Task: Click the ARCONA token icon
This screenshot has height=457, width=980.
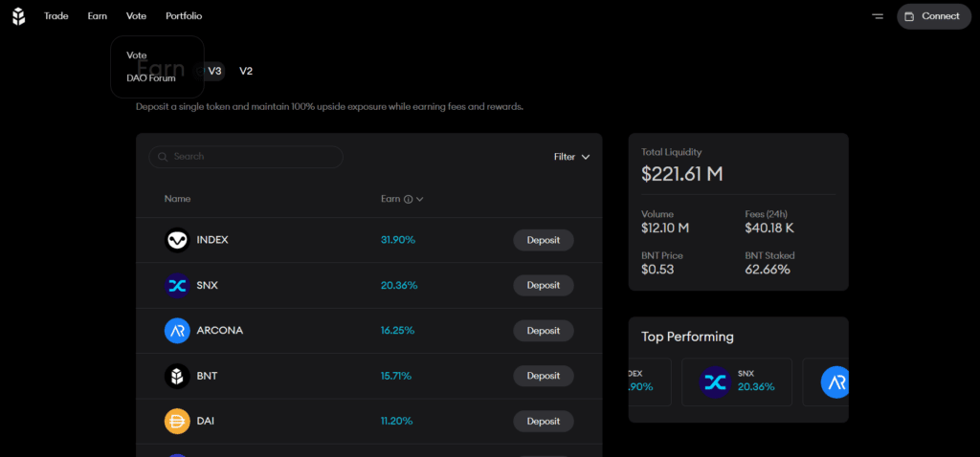Action: tap(177, 331)
